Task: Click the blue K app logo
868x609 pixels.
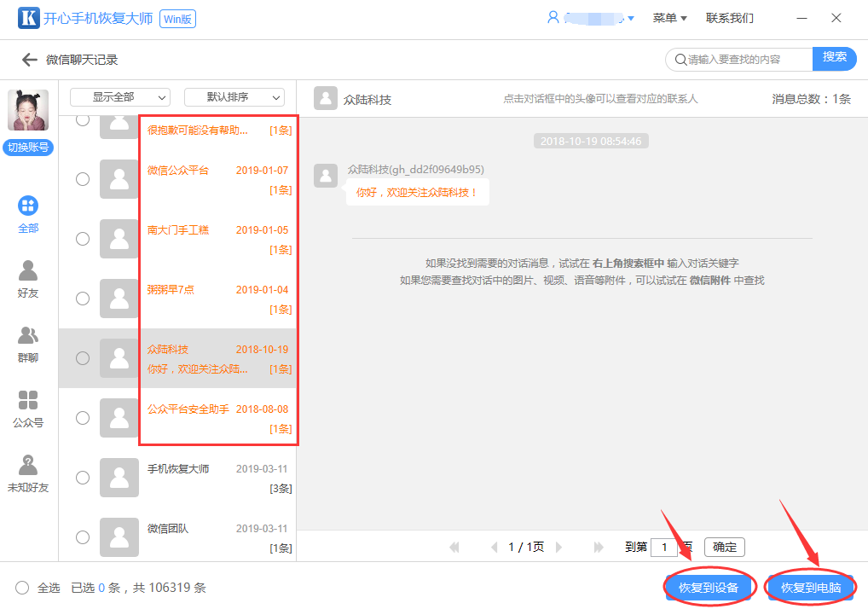Action: click(x=28, y=18)
